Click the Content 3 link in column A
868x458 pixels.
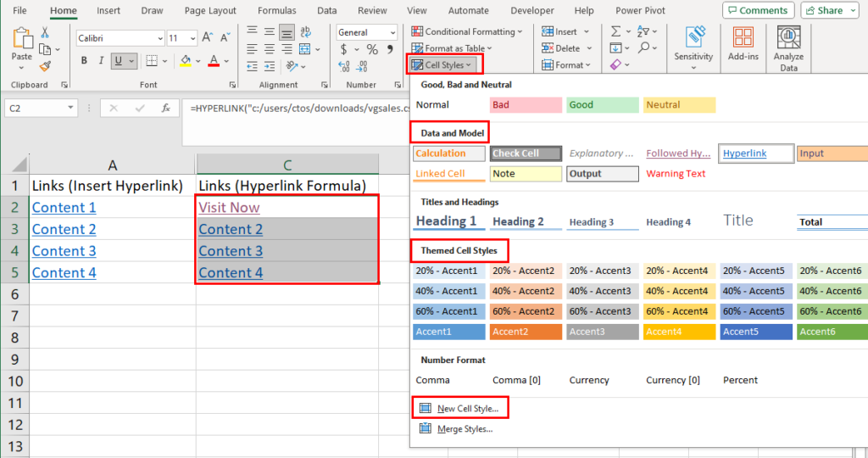[64, 251]
